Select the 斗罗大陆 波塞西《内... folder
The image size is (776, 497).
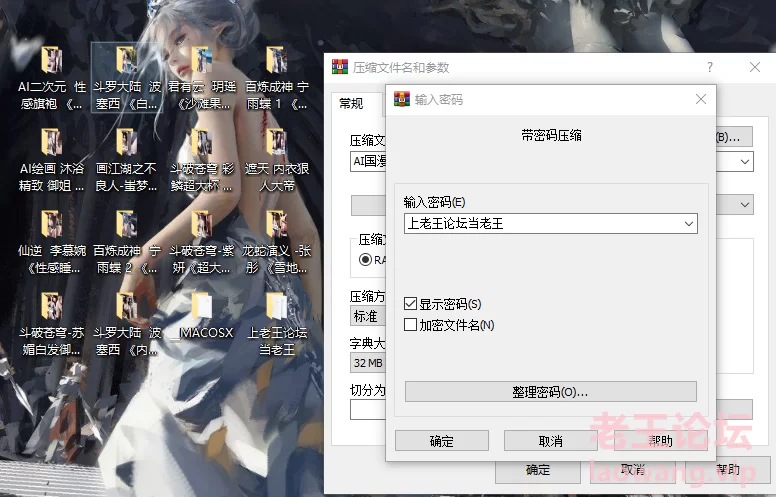[x=127, y=325]
